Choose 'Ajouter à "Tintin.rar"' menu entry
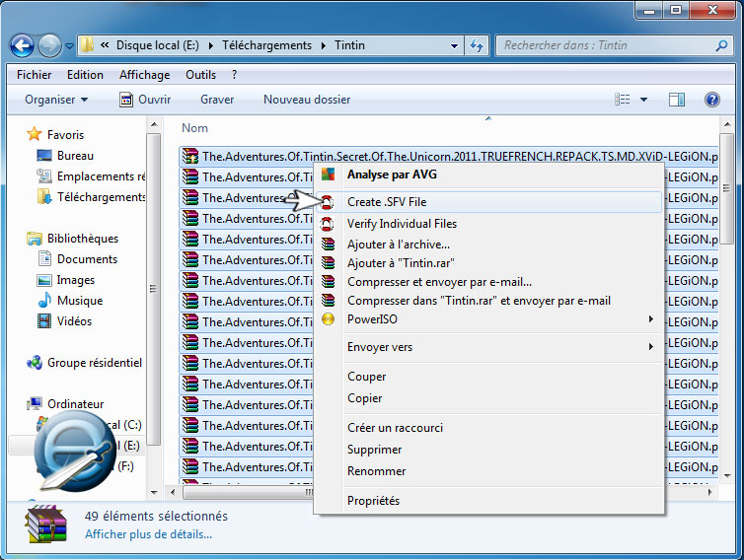The height and width of the screenshot is (560, 744). pyautogui.click(x=488, y=263)
